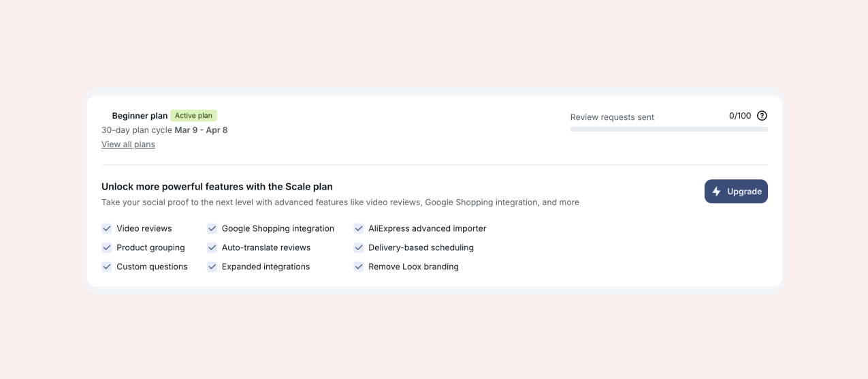
Task: Click the Google Shopping integration checkmark
Action: tap(212, 229)
